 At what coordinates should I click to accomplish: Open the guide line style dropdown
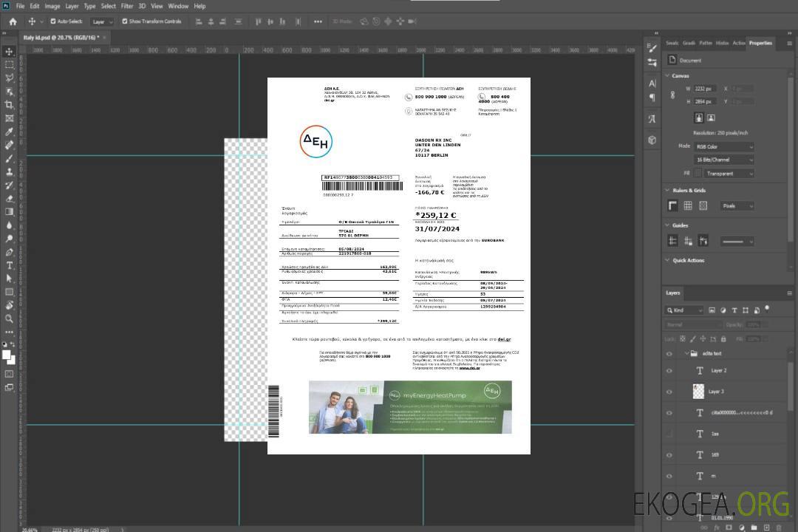pos(737,242)
